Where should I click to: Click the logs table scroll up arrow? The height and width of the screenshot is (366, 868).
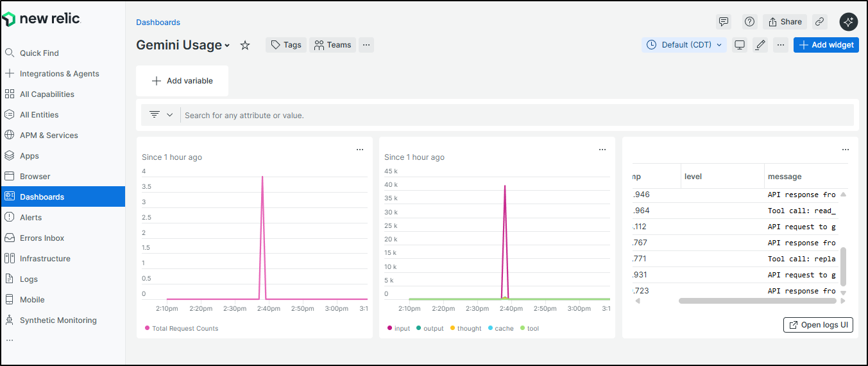843,194
